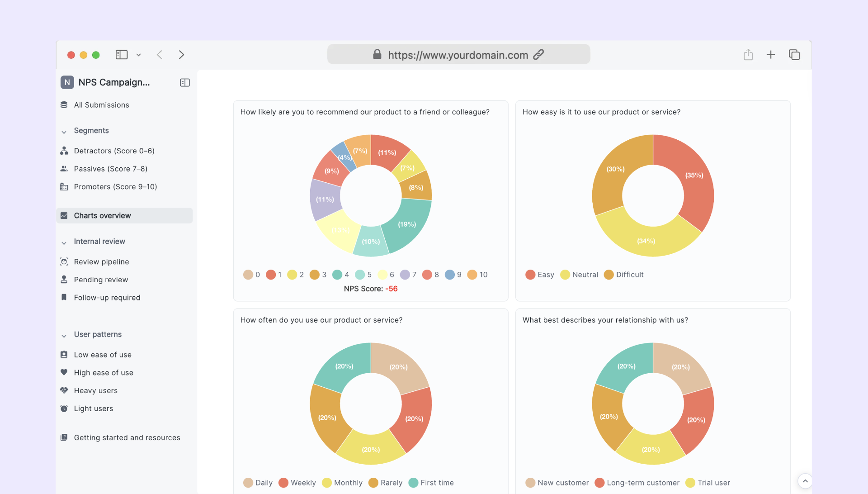Click the Follow-up required bookmark icon
Viewport: 868px width, 494px height.
64,298
